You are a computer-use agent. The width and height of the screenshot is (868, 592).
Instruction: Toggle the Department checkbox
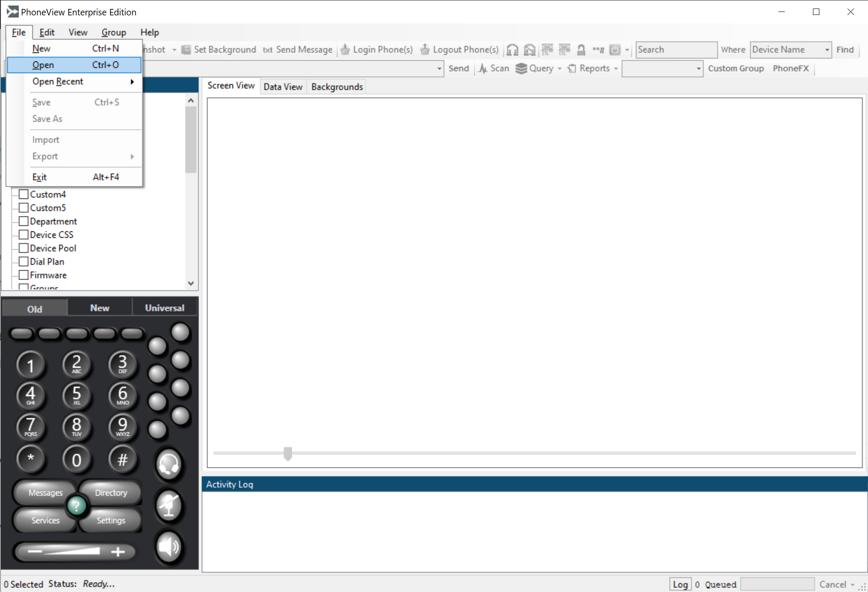click(24, 221)
